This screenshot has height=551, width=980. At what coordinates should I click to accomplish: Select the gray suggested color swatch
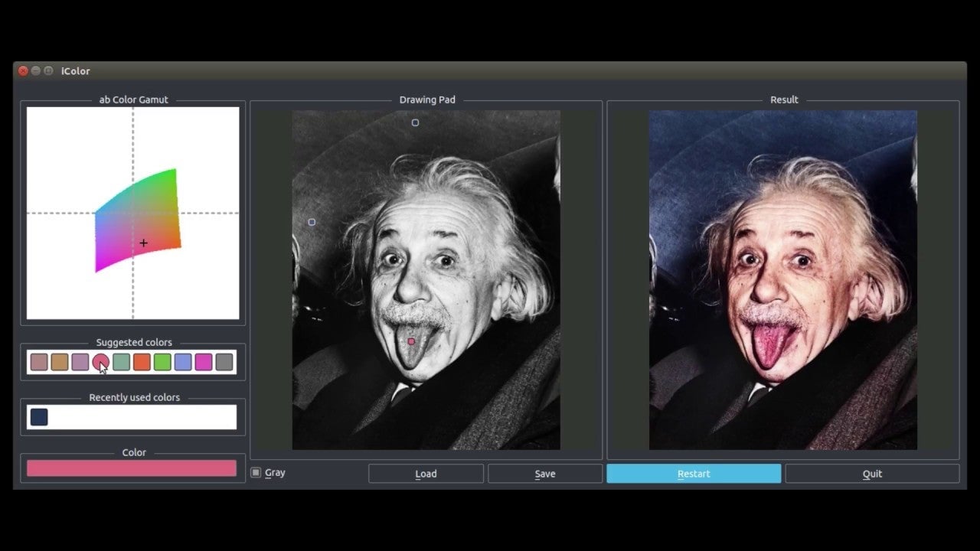point(224,362)
